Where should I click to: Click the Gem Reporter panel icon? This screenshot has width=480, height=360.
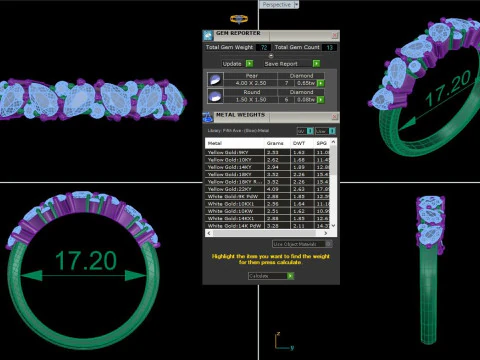click(x=208, y=35)
